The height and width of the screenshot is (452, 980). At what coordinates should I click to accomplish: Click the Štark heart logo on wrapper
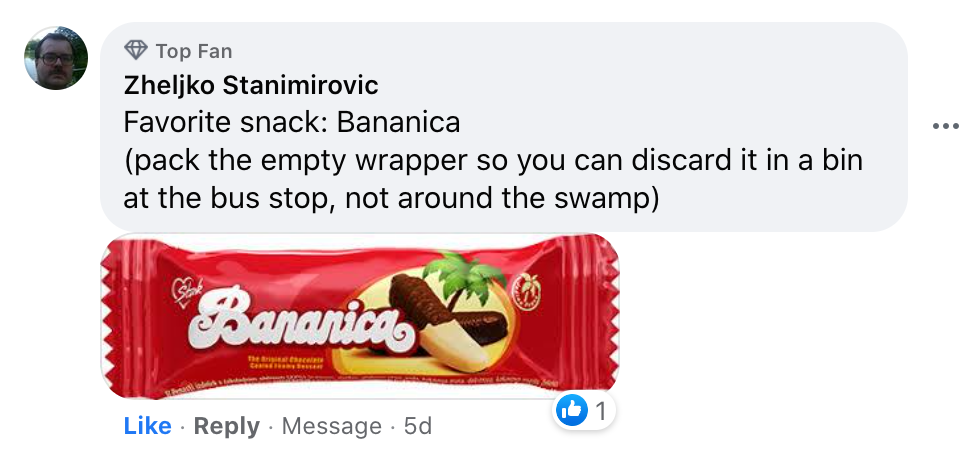185,292
